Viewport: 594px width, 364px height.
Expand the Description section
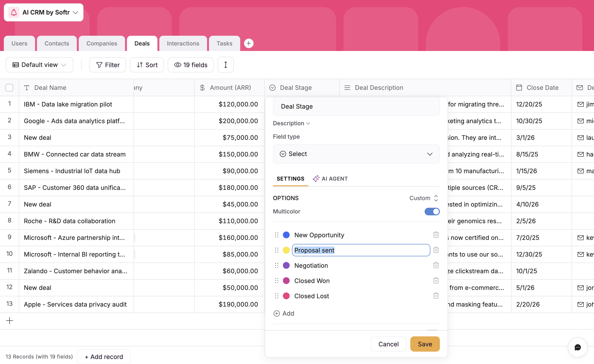coord(291,123)
